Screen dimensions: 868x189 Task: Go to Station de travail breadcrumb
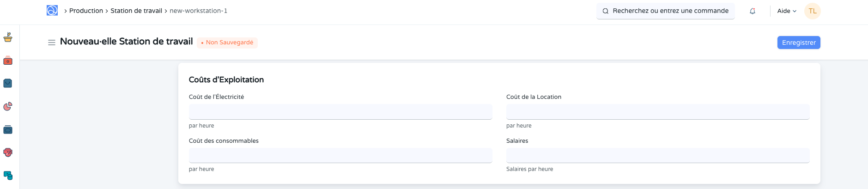tap(136, 11)
